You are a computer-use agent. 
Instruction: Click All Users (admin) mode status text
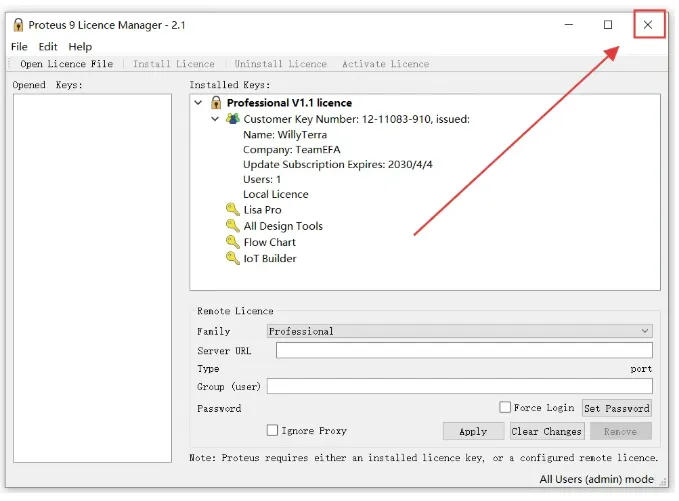click(x=596, y=479)
